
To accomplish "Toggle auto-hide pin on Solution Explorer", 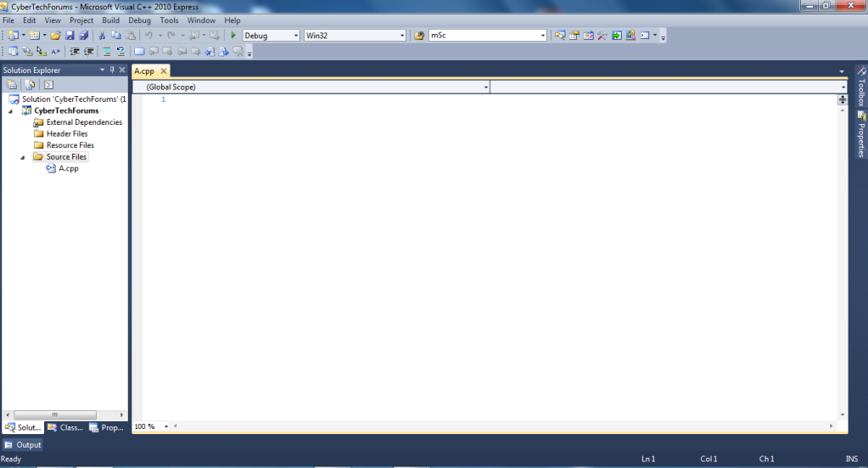I will (x=112, y=70).
